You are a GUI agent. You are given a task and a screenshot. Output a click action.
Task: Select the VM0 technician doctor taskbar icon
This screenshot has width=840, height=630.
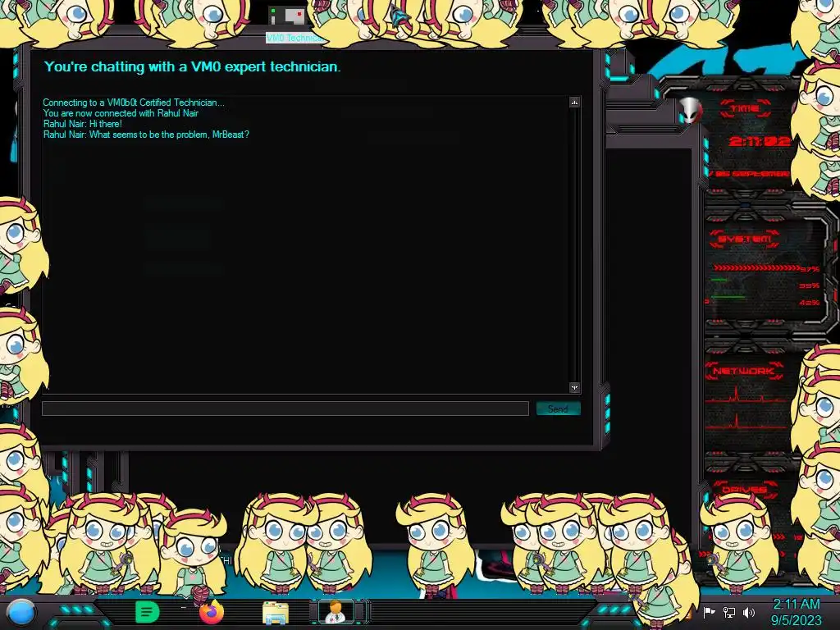pyautogui.click(x=336, y=612)
